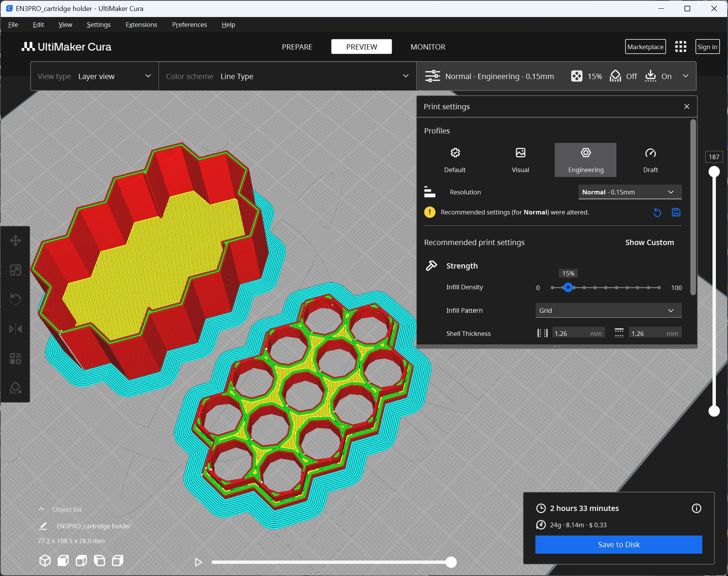The height and width of the screenshot is (576, 728).
Task: Open the View type Layer view dropdown
Action: 95,76
